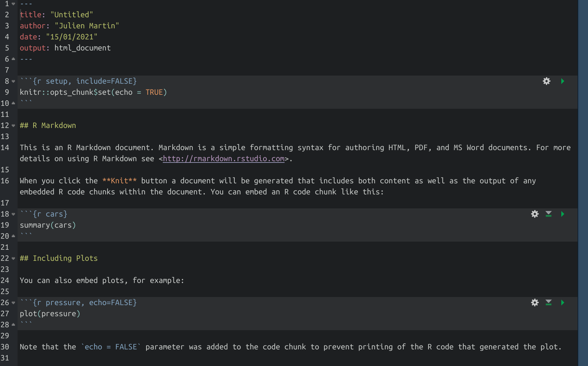Collapse the setup chunk fold arrow
The height and width of the screenshot is (366, 588).
pos(13,81)
